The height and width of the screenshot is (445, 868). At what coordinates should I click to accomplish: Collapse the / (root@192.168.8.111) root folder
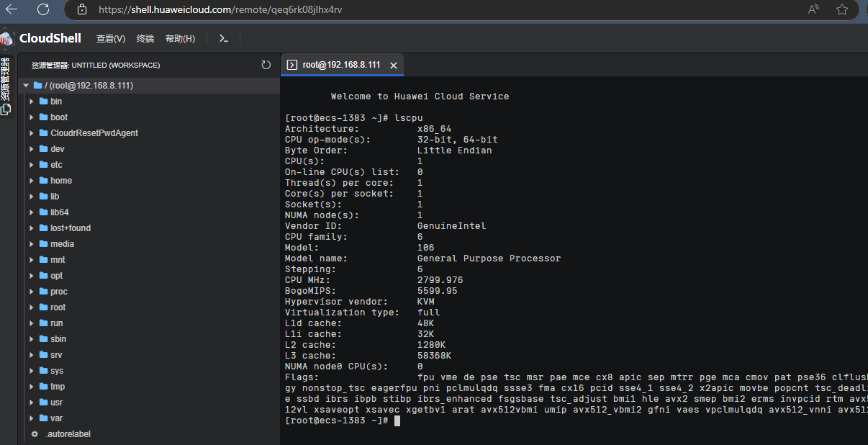click(x=26, y=86)
